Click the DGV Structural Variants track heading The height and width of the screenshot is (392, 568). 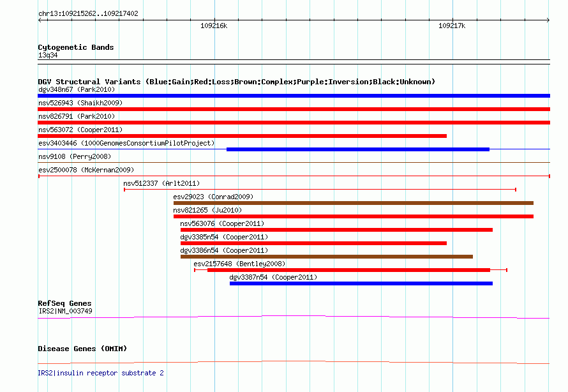(x=237, y=82)
